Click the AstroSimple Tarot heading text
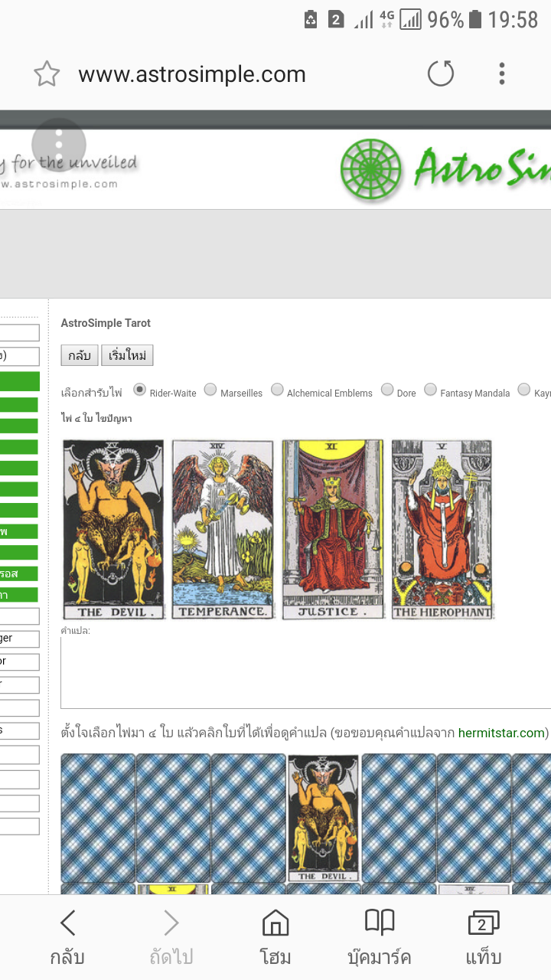The image size is (551, 980). click(x=106, y=323)
